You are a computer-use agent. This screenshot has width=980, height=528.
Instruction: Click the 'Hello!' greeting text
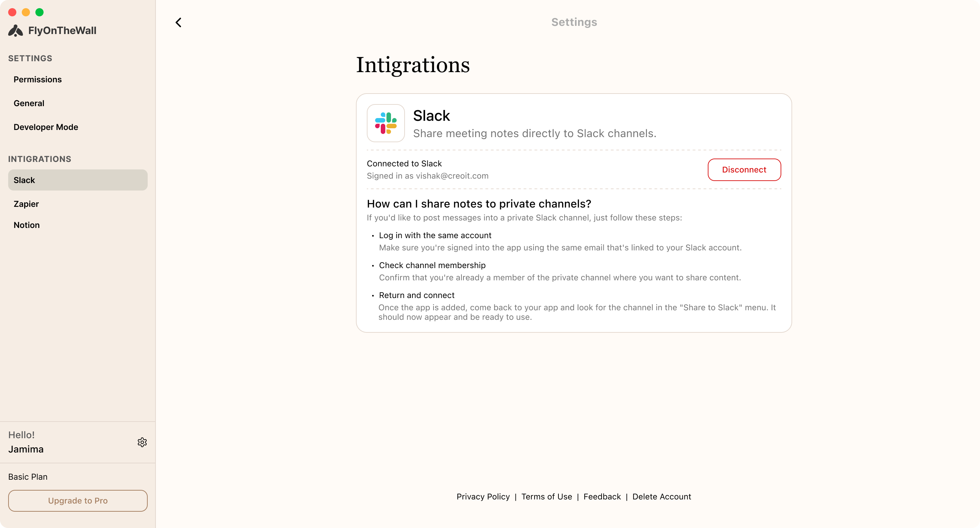(x=21, y=435)
